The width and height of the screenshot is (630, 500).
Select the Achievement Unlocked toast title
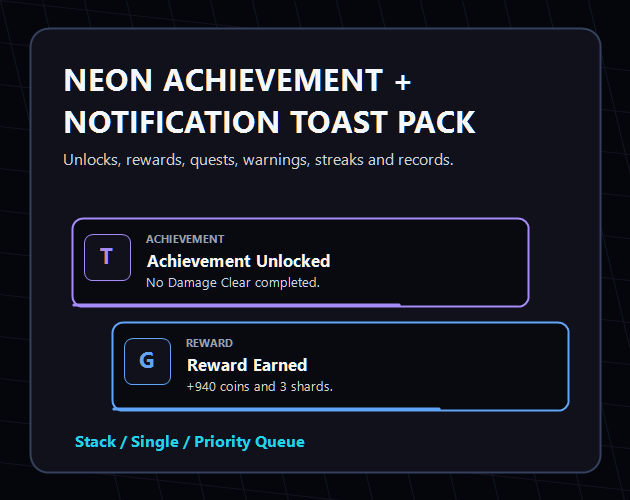point(239,261)
